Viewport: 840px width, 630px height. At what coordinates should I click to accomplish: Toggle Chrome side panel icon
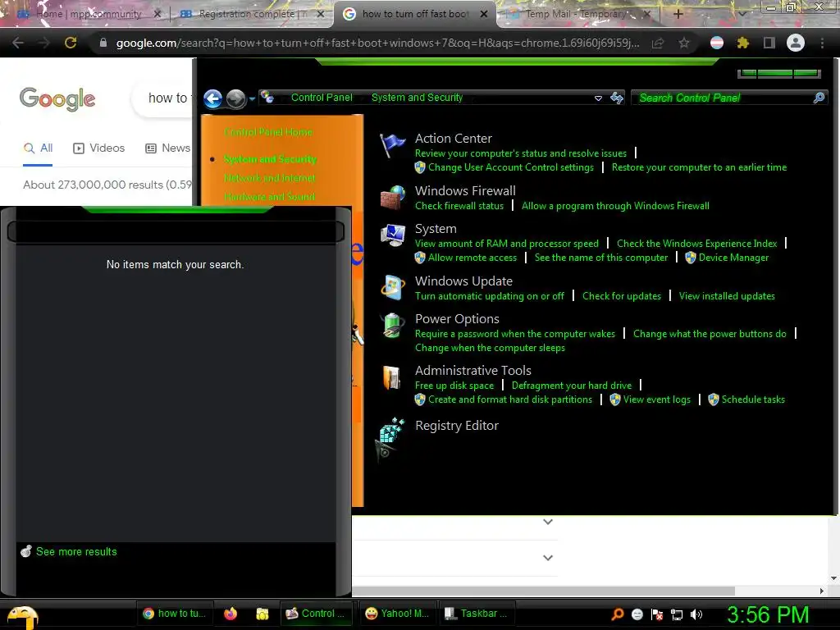pos(769,43)
